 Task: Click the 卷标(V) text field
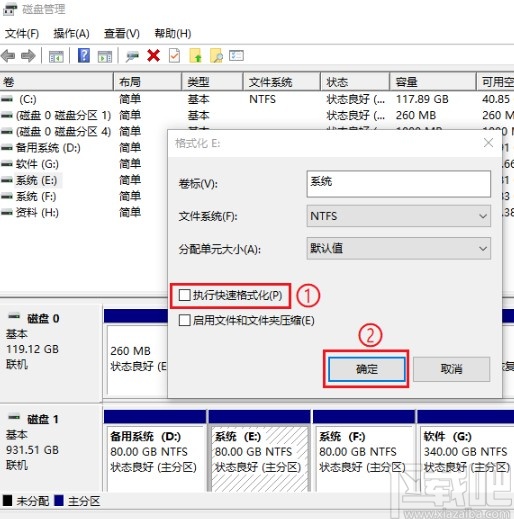[398, 184]
